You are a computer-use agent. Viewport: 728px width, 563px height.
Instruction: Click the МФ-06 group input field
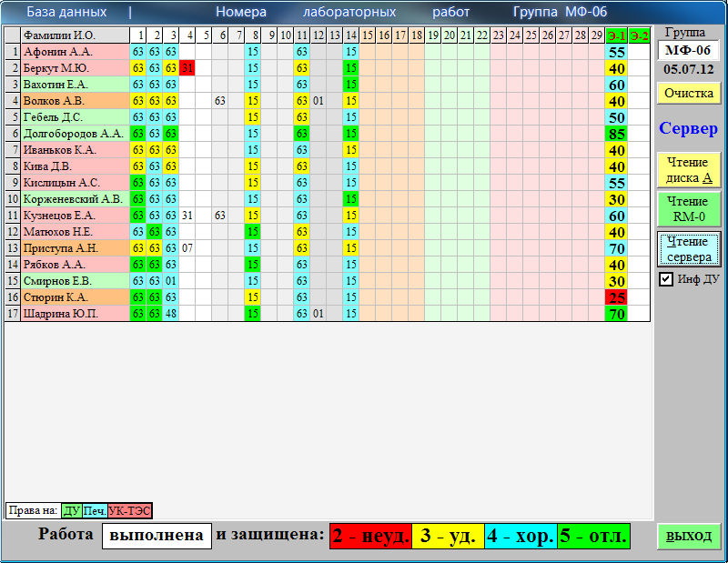[x=688, y=50]
